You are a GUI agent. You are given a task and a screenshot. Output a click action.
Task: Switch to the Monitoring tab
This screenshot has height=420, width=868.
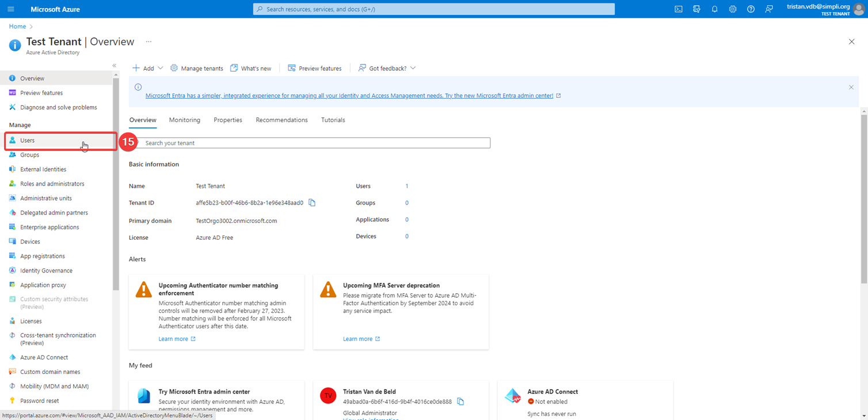coord(185,120)
